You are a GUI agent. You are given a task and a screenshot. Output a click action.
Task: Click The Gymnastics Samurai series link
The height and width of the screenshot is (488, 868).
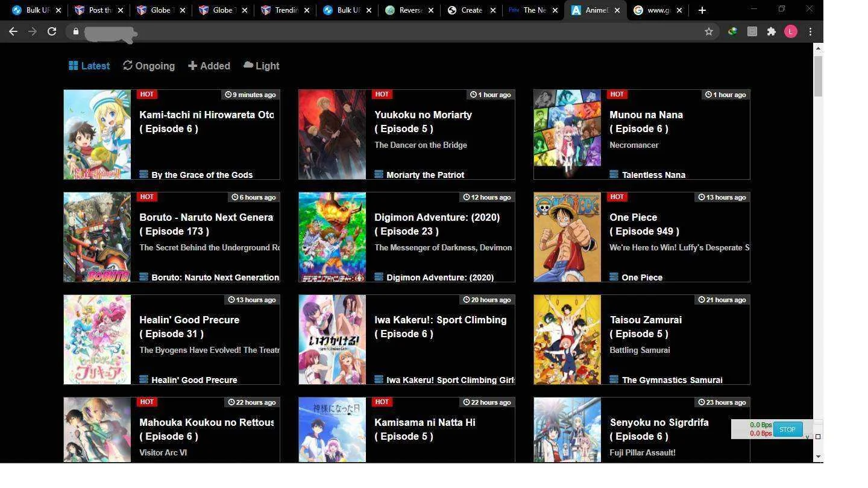(x=672, y=380)
